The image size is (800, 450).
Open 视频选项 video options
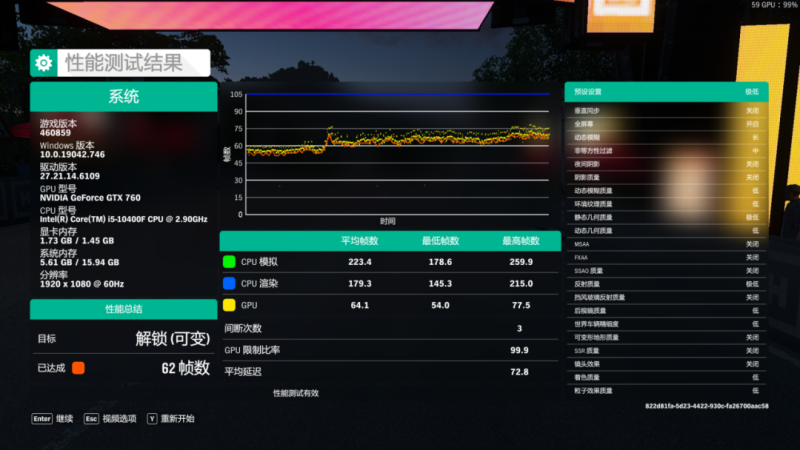point(119,419)
